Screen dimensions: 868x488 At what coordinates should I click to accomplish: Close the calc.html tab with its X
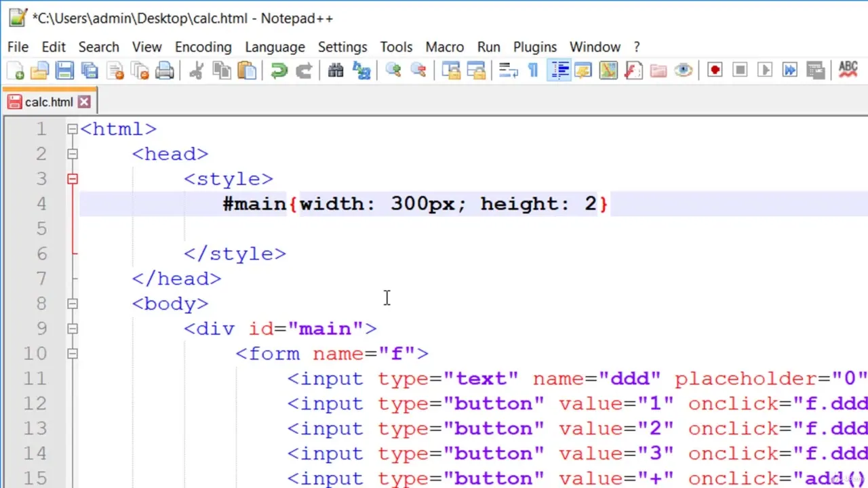click(x=84, y=102)
